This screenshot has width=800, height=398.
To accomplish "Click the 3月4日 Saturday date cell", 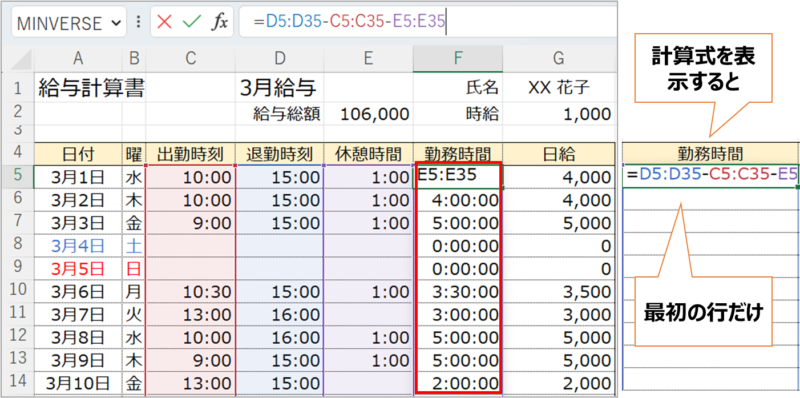I will [x=78, y=246].
